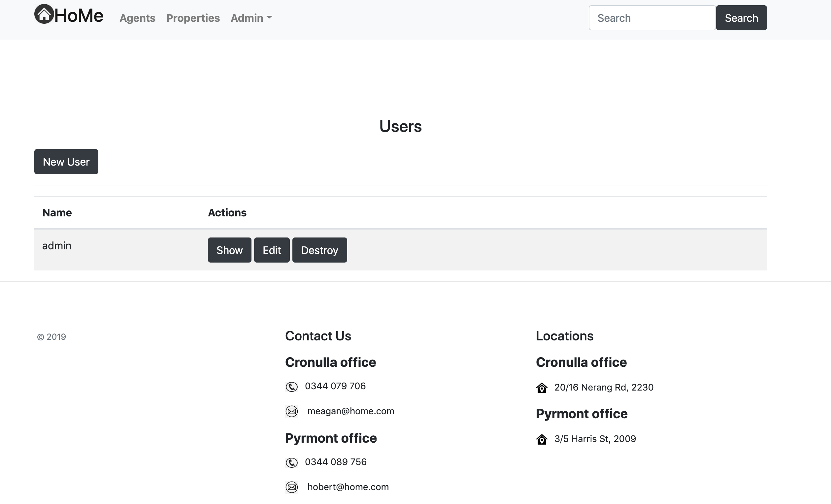Select the admin row in Users table
The image size is (831, 504).
click(x=56, y=245)
